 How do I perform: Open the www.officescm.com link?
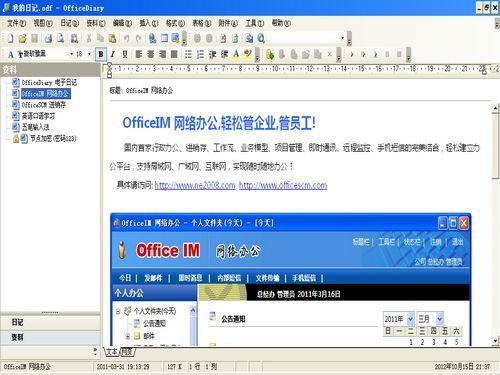[x=283, y=185]
